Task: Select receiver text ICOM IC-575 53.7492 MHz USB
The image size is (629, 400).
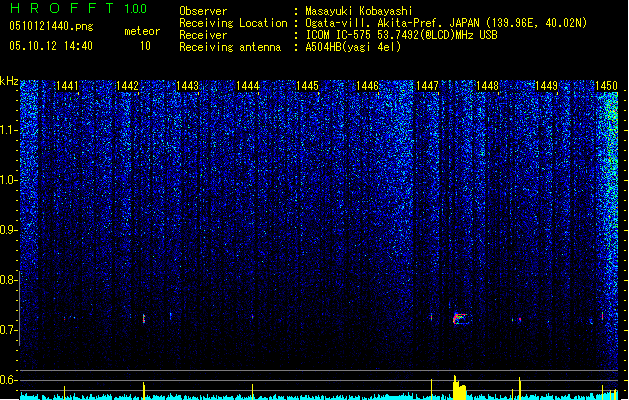Action: (401, 35)
